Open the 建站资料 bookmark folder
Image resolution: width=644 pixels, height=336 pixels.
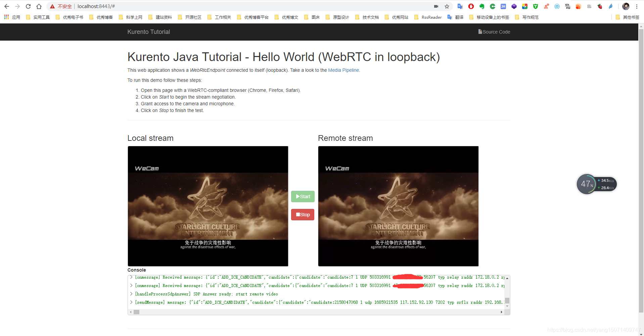[160, 17]
